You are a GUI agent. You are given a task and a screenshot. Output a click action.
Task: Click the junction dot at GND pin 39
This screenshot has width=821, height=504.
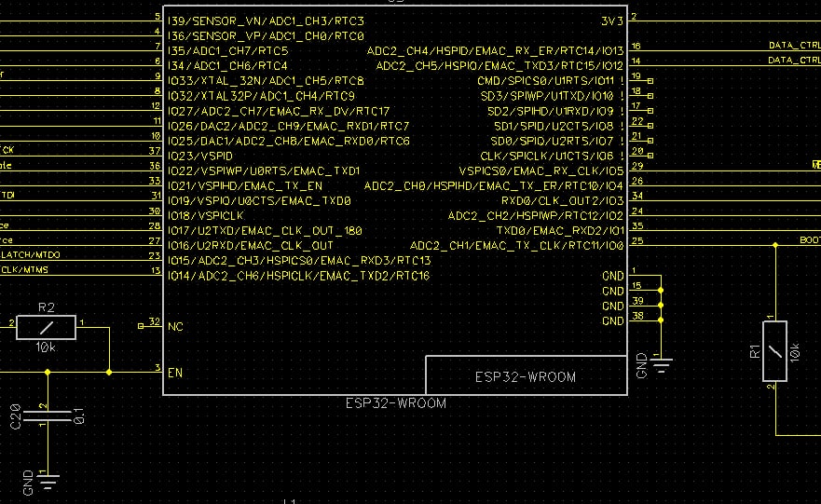coord(661,306)
